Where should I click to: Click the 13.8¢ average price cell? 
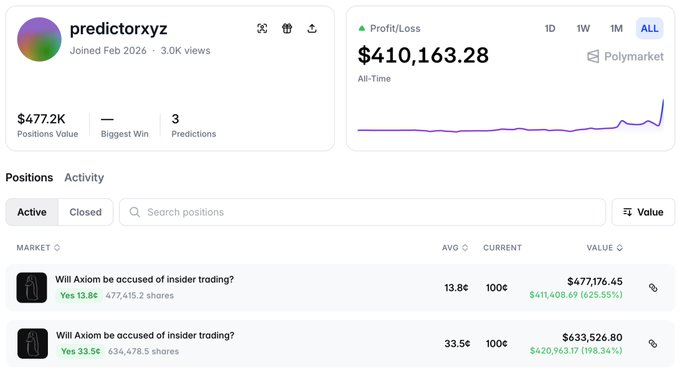tap(456, 288)
